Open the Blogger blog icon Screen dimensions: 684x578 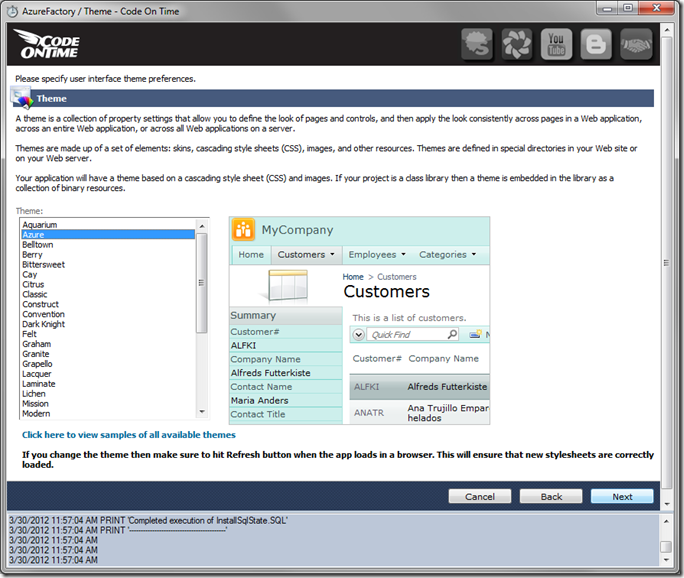596,44
